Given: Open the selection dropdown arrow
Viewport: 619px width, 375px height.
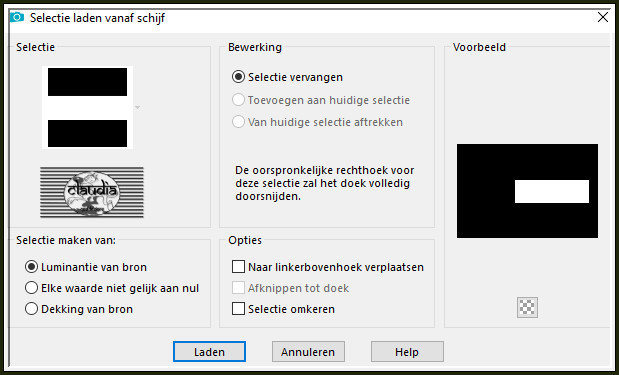Looking at the screenshot, I should [137, 107].
